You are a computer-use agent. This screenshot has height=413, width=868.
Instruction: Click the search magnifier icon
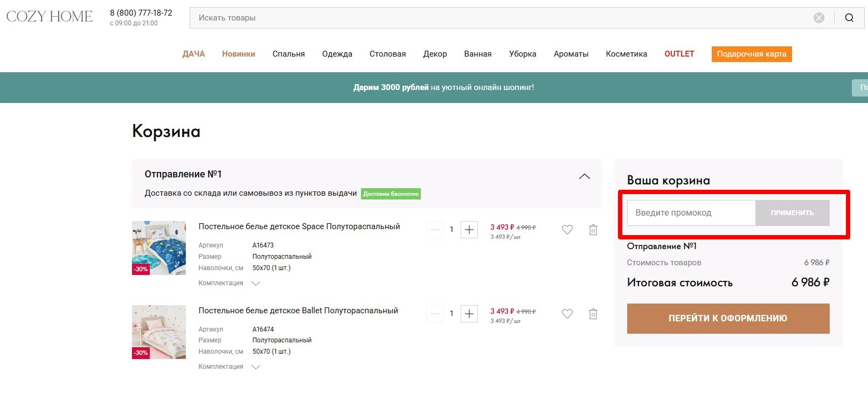(849, 18)
